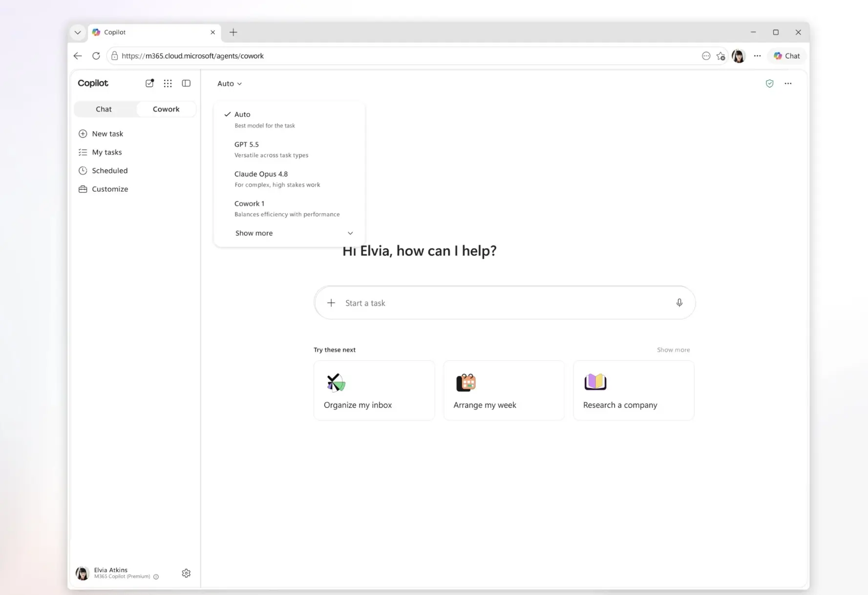Click the plus attachment icon in task box

pos(331,303)
